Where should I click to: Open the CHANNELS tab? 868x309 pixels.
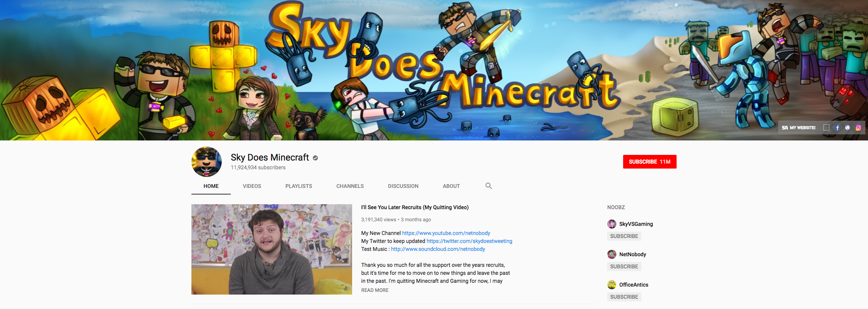pyautogui.click(x=350, y=186)
